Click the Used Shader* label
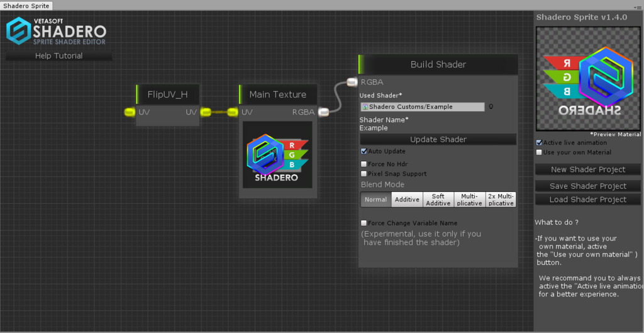Screen dimensions: 644x333 pos(380,96)
